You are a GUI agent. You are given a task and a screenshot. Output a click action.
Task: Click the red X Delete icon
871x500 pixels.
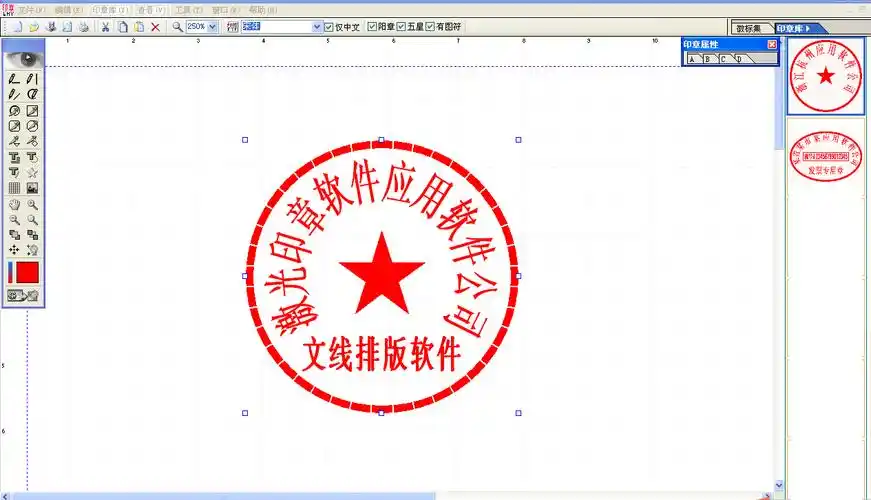(x=156, y=27)
